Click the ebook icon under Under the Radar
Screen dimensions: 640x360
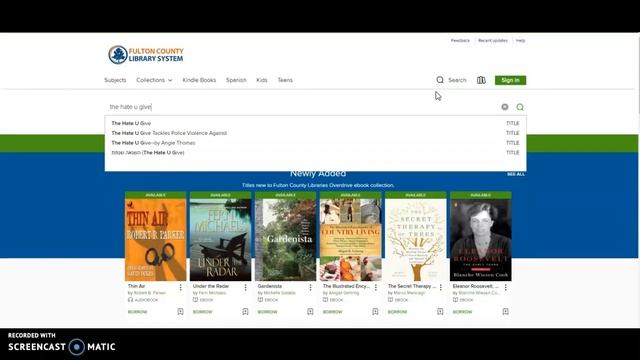point(196,300)
